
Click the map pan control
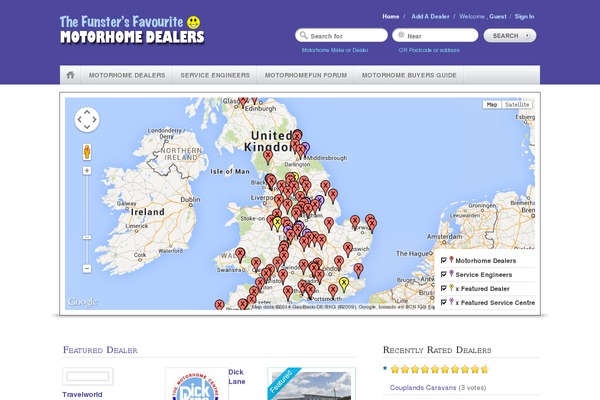click(87, 119)
